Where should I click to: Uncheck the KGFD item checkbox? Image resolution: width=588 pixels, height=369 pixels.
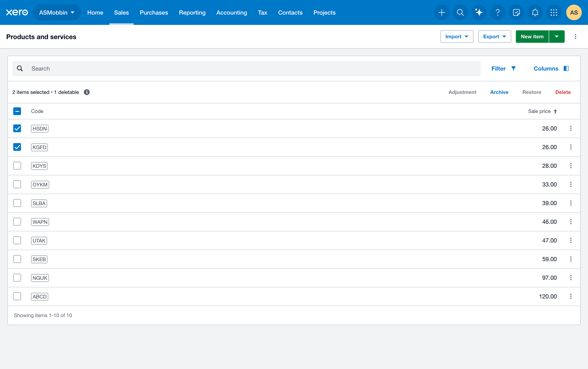17,147
